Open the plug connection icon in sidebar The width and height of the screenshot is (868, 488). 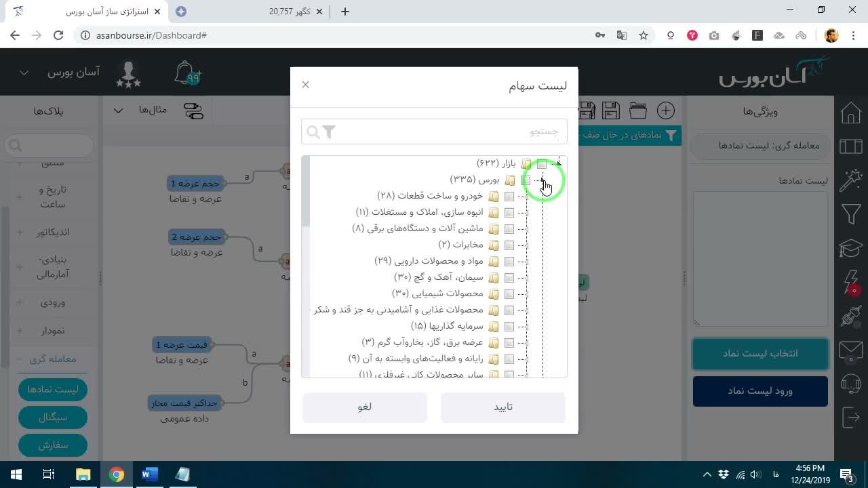tap(851, 317)
